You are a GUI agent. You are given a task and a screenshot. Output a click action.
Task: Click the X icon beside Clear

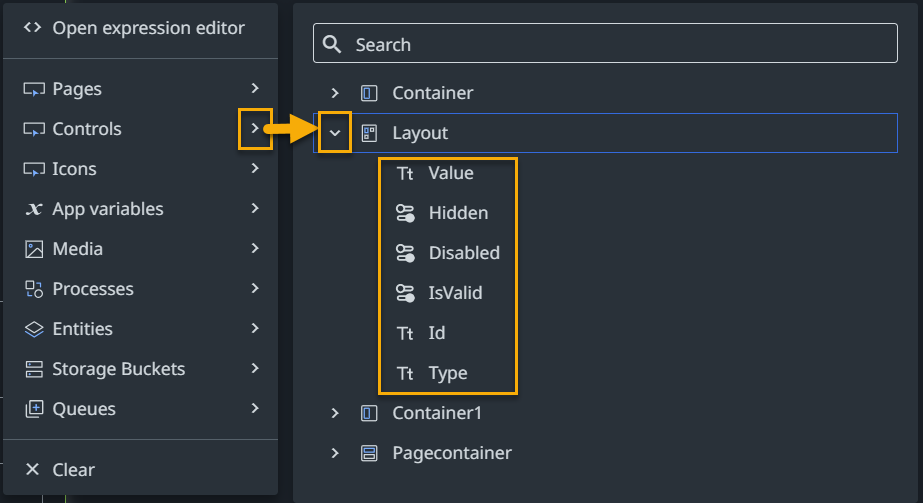(32, 469)
